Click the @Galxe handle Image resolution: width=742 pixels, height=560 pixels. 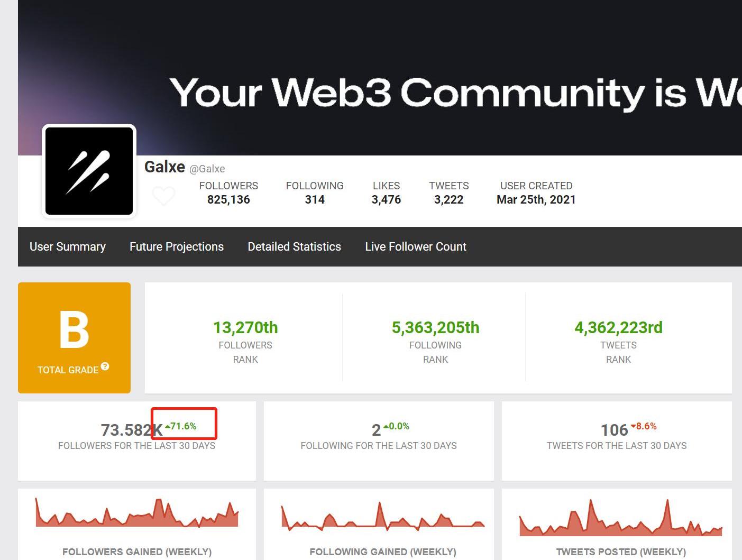[x=207, y=169]
